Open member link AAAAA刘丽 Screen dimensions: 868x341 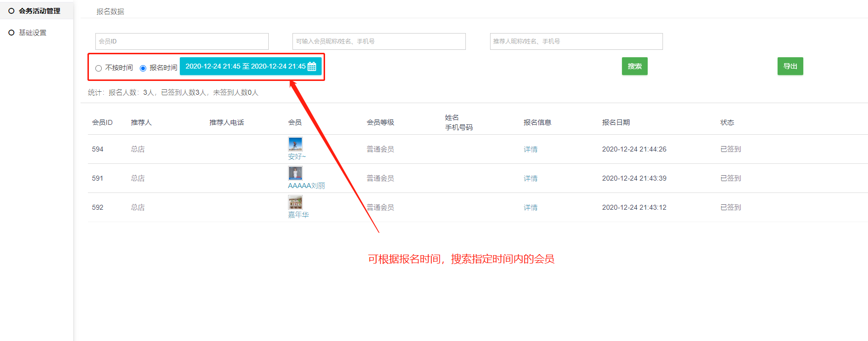point(306,186)
